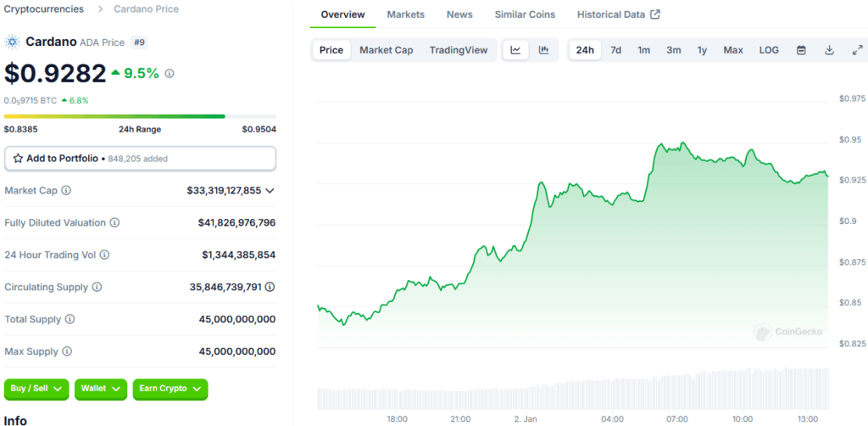The width and height of the screenshot is (868, 426).
Task: Go to Cryptocurrencies breadcrumb link
Action: pos(44,9)
